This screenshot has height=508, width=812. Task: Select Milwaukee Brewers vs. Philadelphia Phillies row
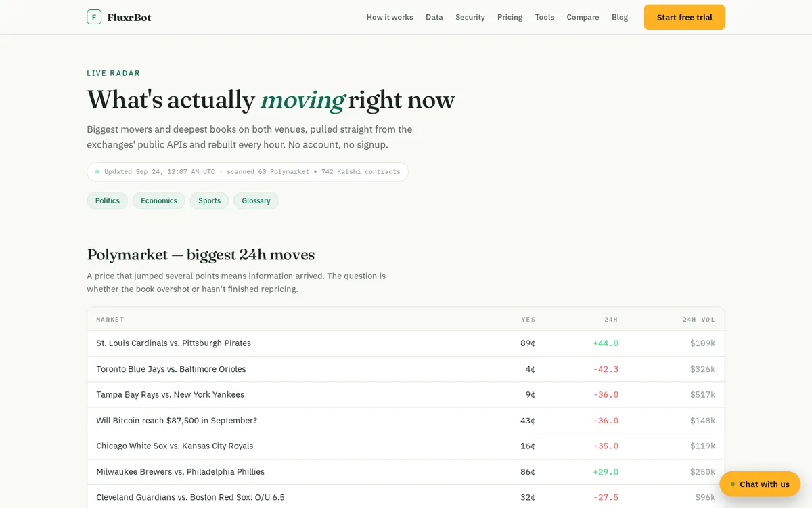[x=406, y=472]
